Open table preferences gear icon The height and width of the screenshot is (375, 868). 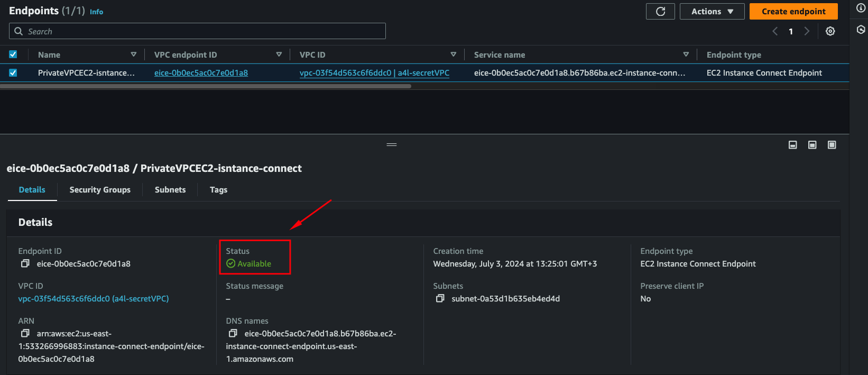tap(830, 31)
